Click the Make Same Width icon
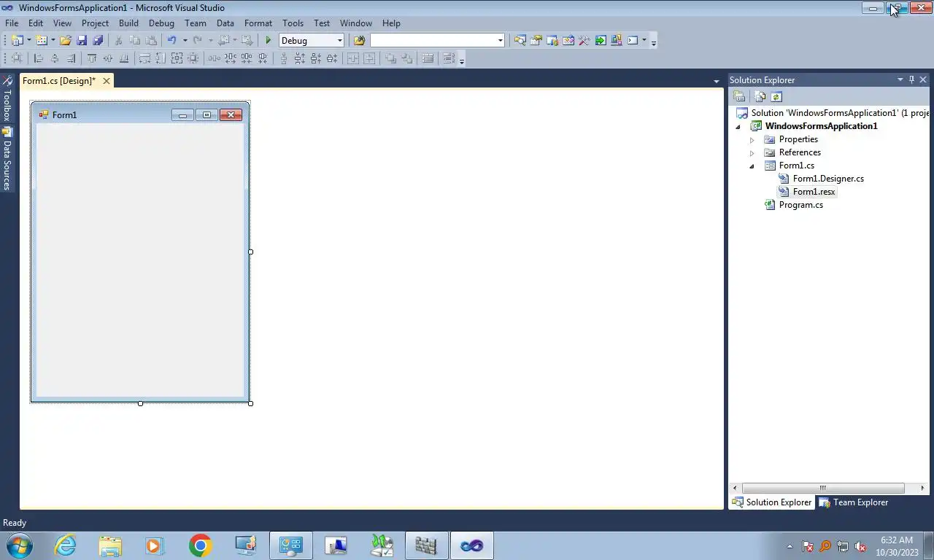This screenshot has height=560, width=934. 144,58
